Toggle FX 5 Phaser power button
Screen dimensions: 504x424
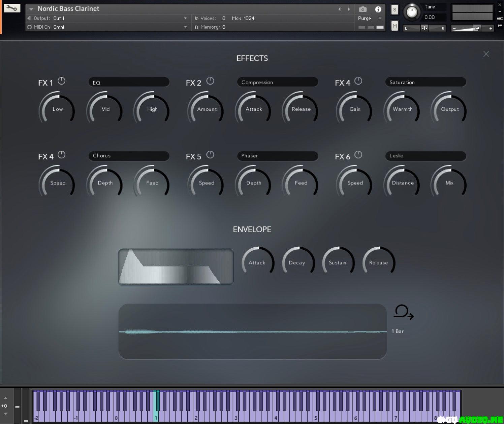tap(210, 155)
